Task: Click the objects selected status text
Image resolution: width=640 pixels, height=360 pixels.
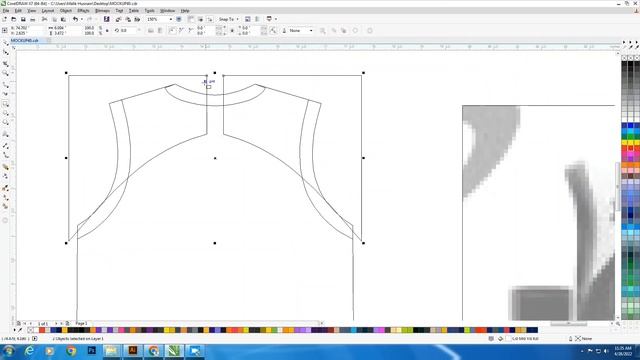Action: (x=78, y=339)
